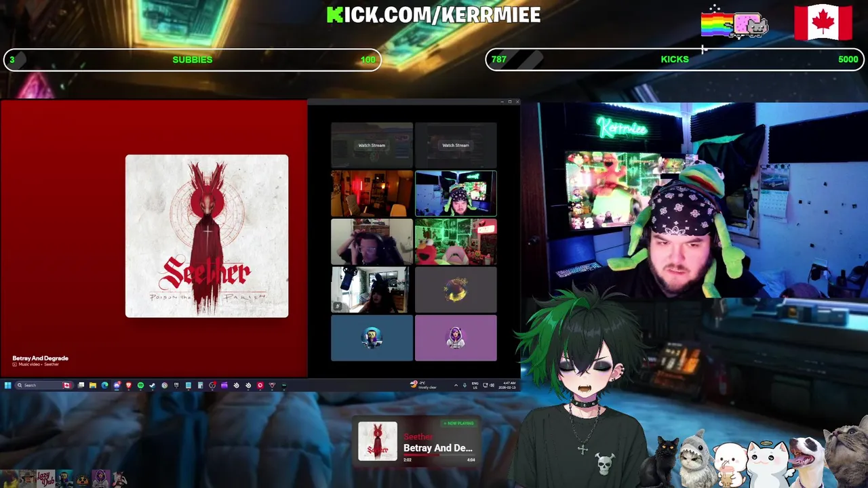Select the Elmo plush green room tile
This screenshot has height=488, width=868.
(456, 241)
